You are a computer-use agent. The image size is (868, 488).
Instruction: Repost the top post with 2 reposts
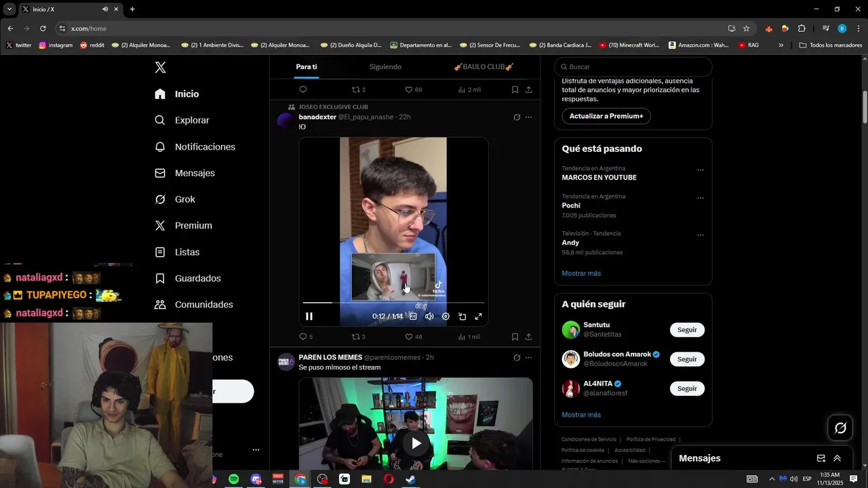point(359,89)
